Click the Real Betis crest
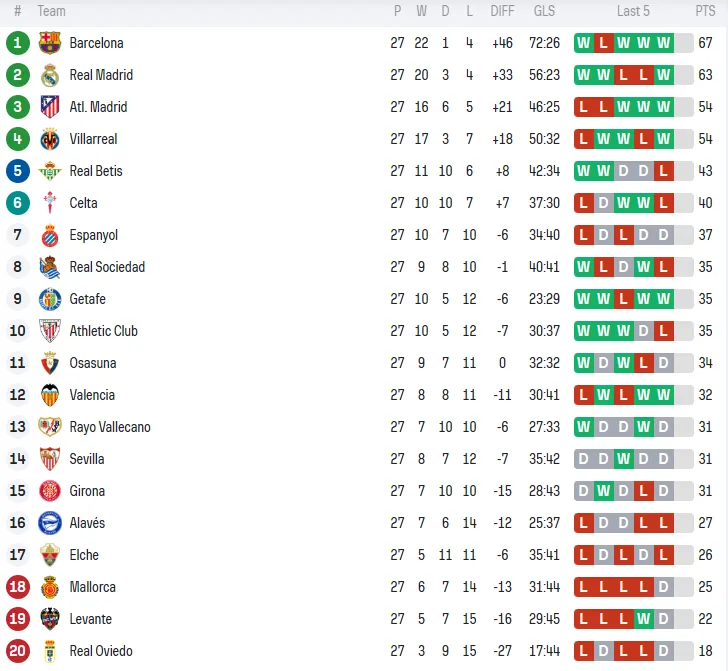The height and width of the screenshot is (671, 728). [50, 171]
